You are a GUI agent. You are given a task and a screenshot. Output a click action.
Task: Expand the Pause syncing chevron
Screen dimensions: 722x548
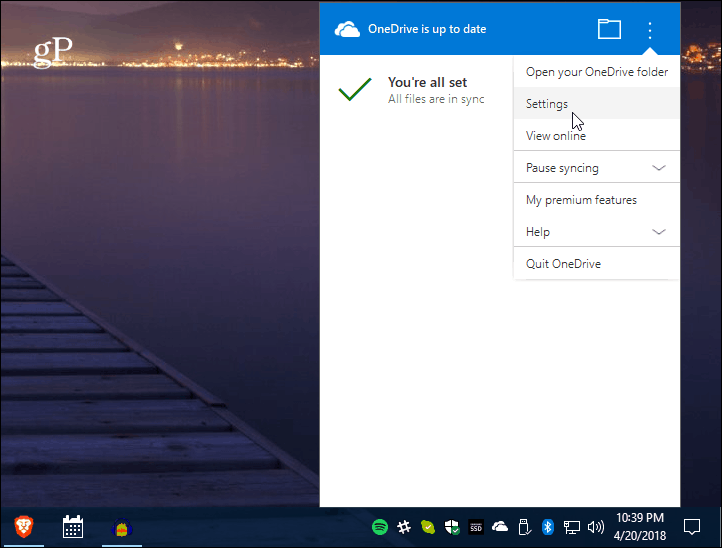(x=659, y=168)
